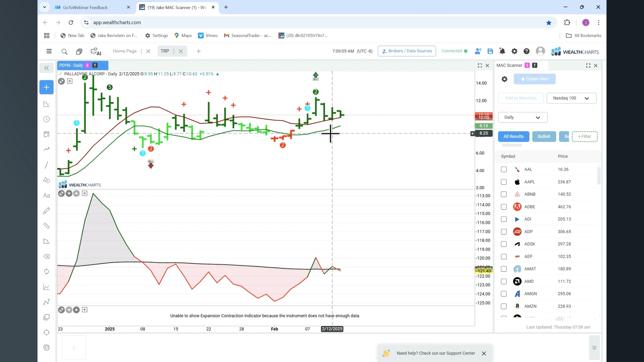Click Brokers / Data Sources button
Screen dimensions: 644x362
coord(407,51)
